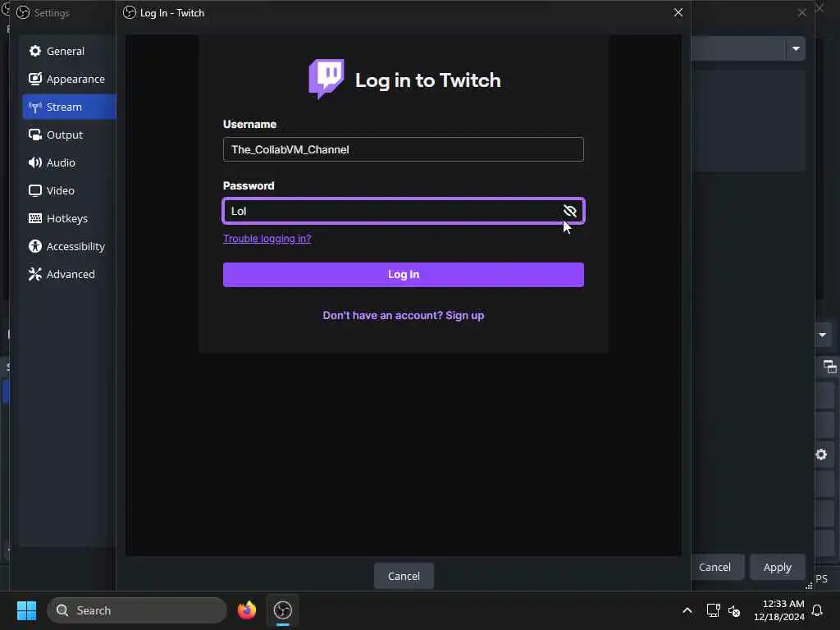Open the Trouble logging in link
This screenshot has height=630, width=840.
[x=267, y=239]
